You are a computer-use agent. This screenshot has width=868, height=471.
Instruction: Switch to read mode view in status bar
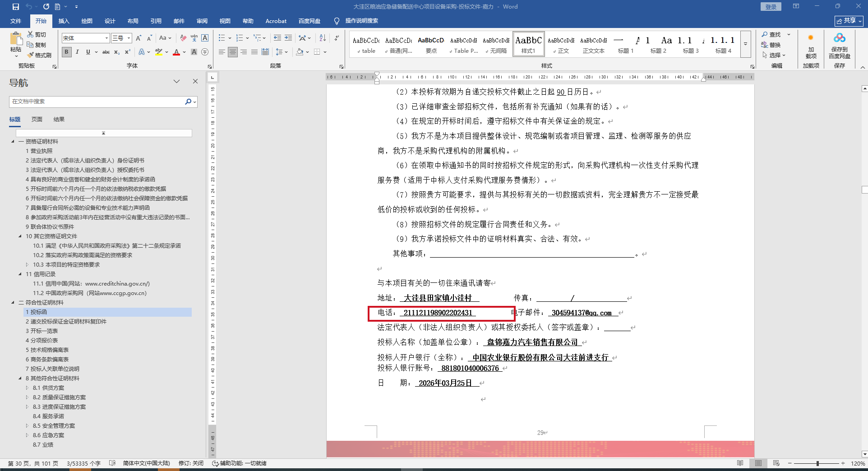(x=740, y=463)
